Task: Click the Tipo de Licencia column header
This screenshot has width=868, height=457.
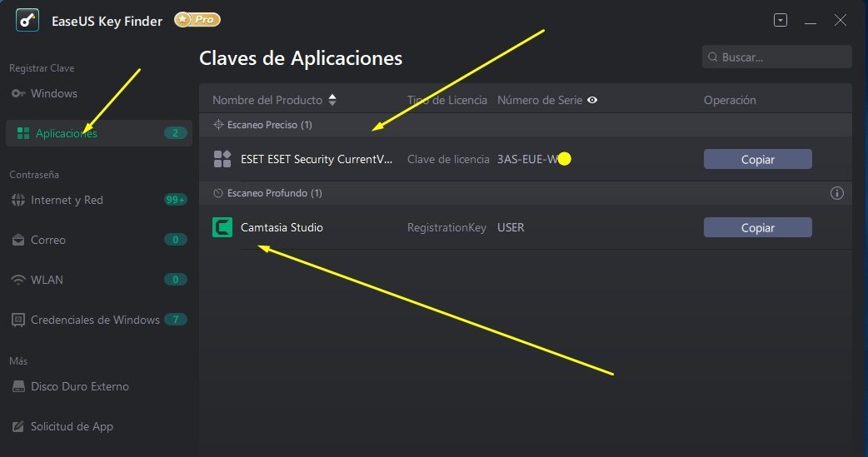Action: (447, 100)
